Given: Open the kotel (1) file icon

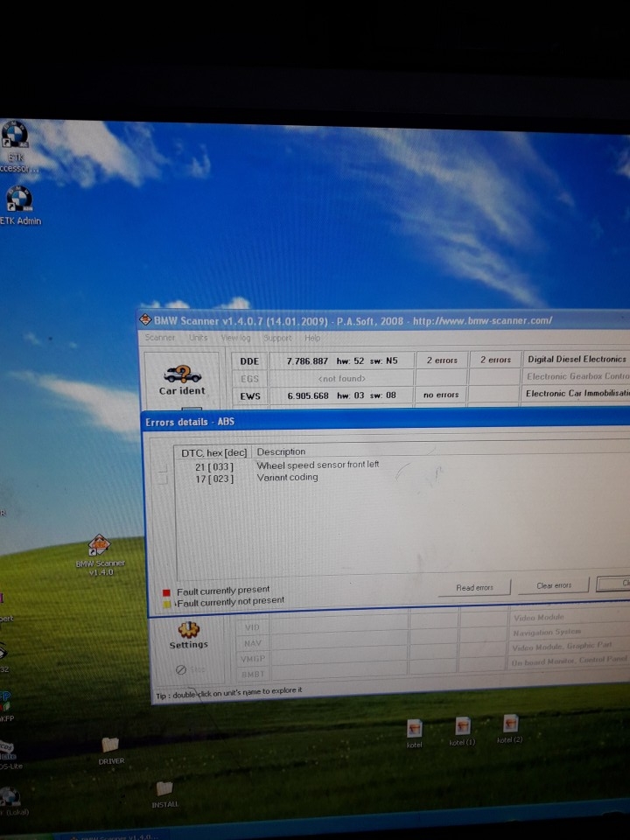Looking at the screenshot, I should (x=462, y=731).
